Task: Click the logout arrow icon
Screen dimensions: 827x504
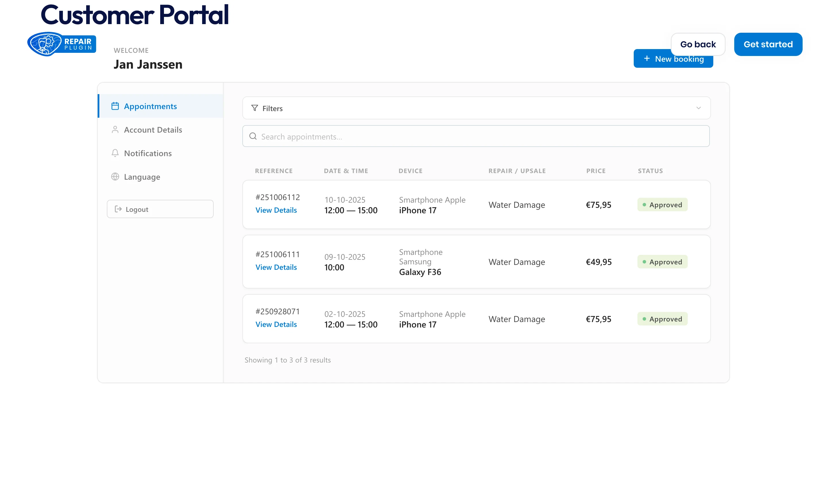Action: [118, 209]
